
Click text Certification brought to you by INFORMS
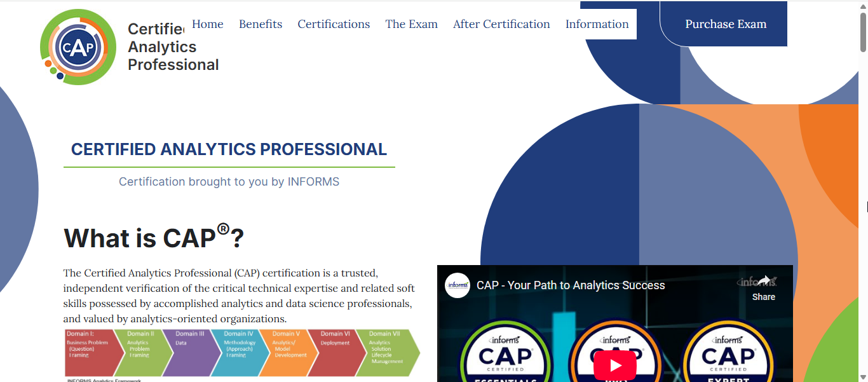pyautogui.click(x=229, y=182)
